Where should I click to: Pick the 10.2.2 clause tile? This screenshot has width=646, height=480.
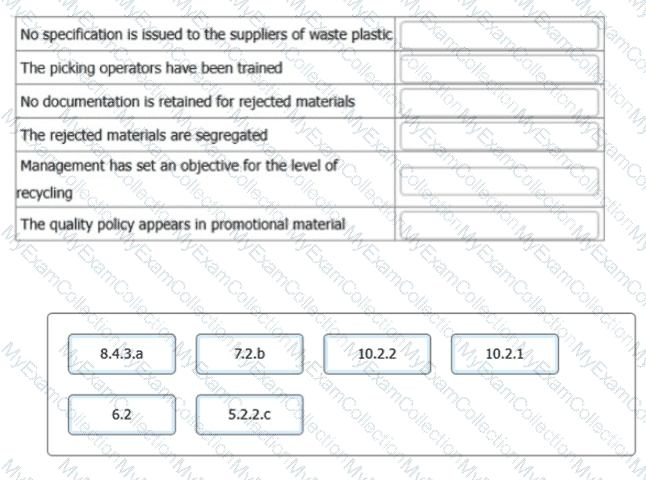[377, 354]
